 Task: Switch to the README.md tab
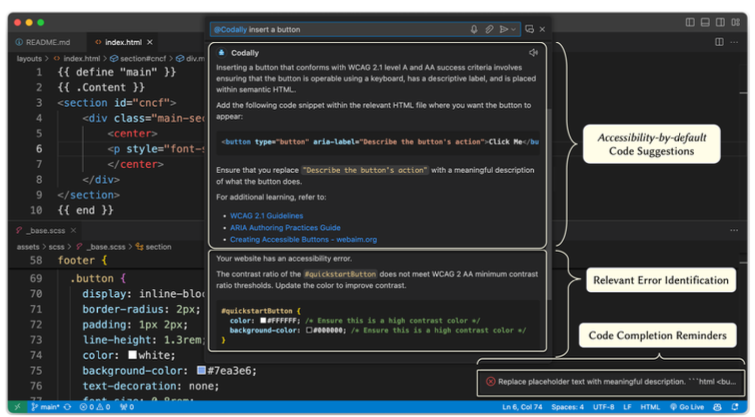tap(44, 42)
